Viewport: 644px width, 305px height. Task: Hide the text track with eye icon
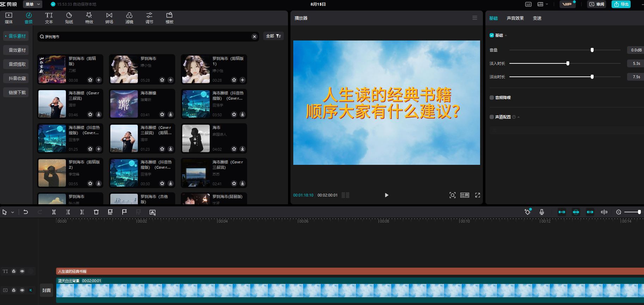click(x=22, y=271)
